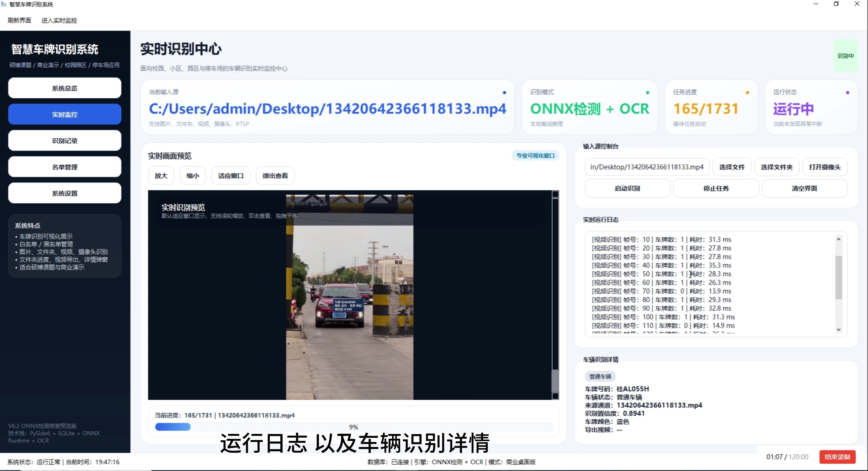Select the 实时监控 sidebar tab
The height and width of the screenshot is (471, 868).
[65, 115]
